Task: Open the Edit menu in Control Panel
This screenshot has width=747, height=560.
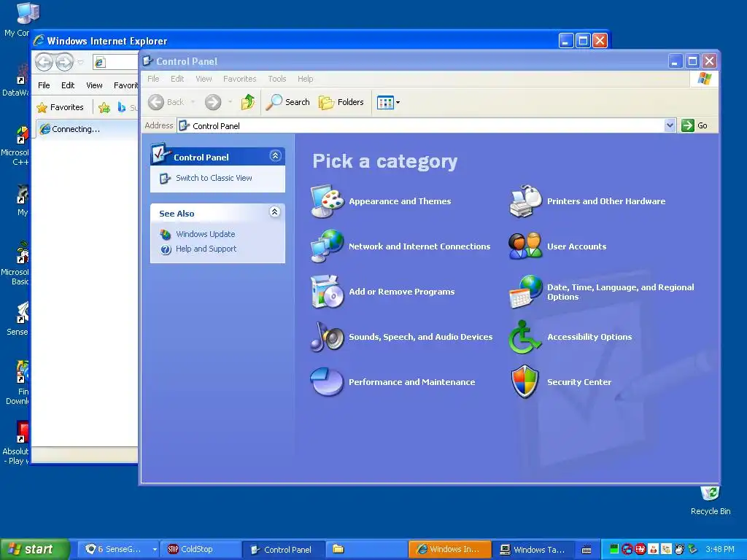Action: [177, 79]
